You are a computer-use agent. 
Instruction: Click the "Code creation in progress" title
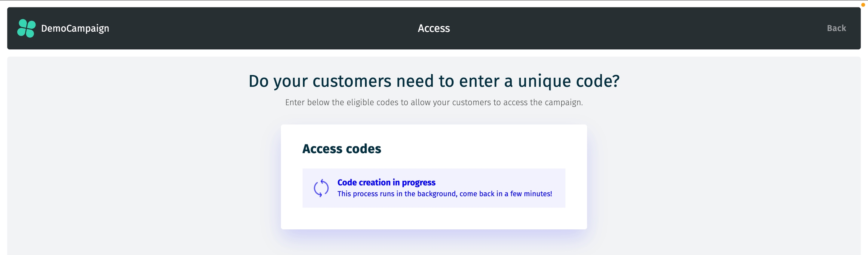click(386, 183)
